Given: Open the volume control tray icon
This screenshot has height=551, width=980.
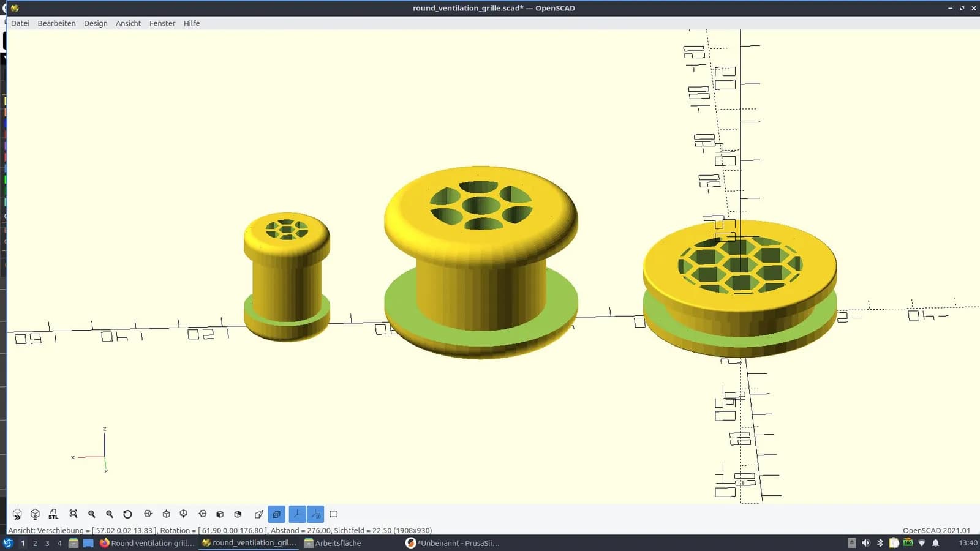Looking at the screenshot, I should click(x=865, y=543).
